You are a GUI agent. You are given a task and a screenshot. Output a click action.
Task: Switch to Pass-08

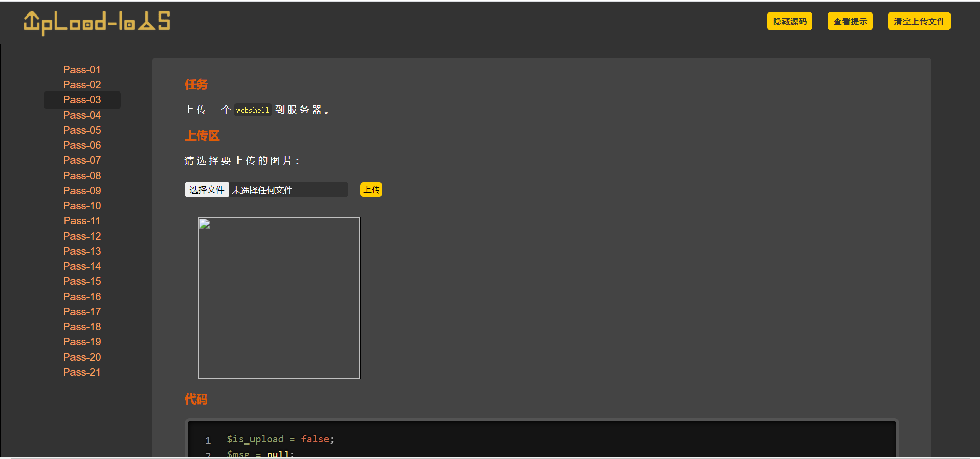pos(82,176)
